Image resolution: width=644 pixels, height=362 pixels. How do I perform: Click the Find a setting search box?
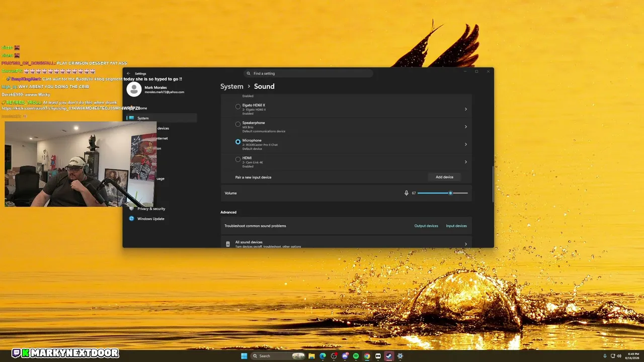pyautogui.click(x=308, y=73)
